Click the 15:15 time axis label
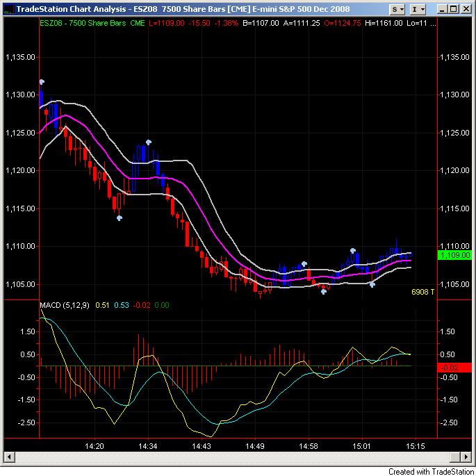Viewport: 476px width, 476px height. click(x=416, y=446)
